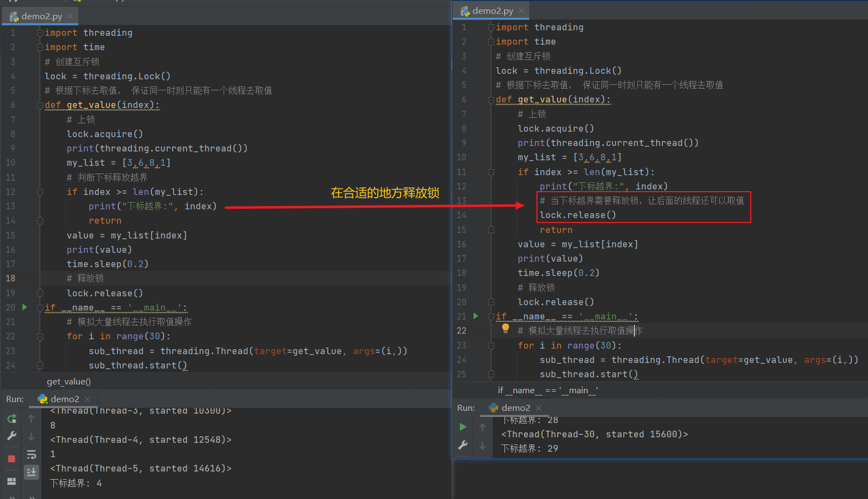Collapse the if __name__ block at right line 21
Image resolution: width=868 pixels, height=499 pixels.
(x=491, y=316)
